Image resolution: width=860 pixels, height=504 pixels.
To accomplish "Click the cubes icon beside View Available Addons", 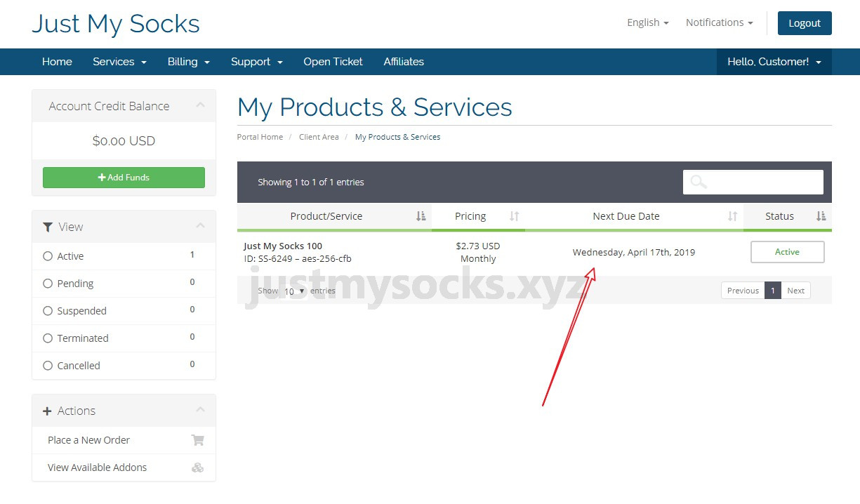I will (x=198, y=467).
